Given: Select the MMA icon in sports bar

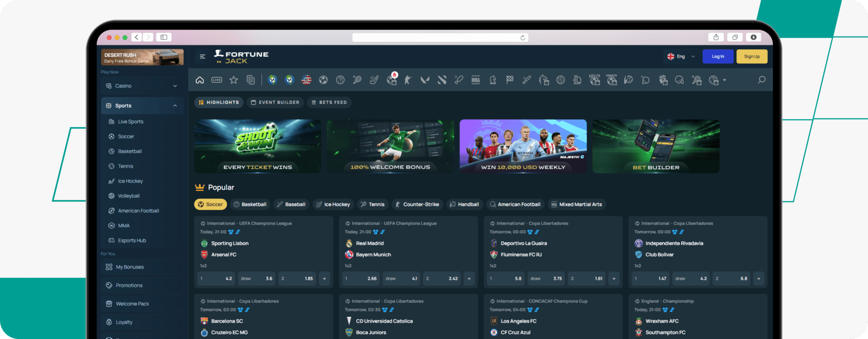Looking at the screenshot, I should pos(476,80).
